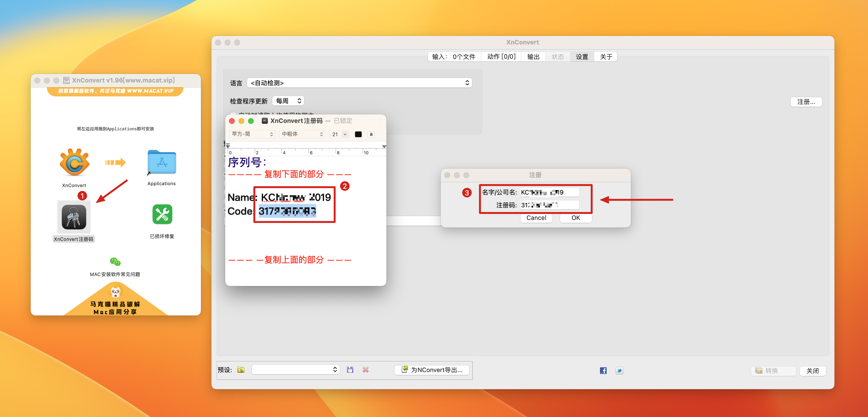Open the 中粗体 font weight dropdown

302,134
